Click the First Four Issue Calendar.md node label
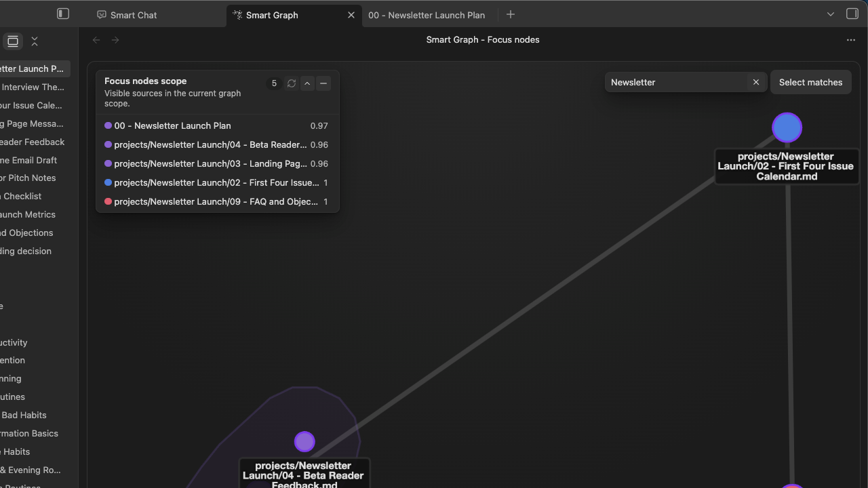The height and width of the screenshot is (488, 868). (x=787, y=166)
